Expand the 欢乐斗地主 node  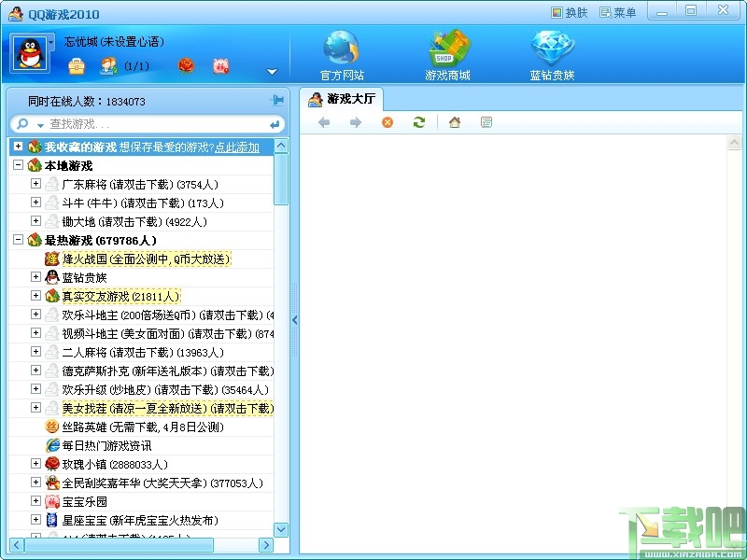35,314
